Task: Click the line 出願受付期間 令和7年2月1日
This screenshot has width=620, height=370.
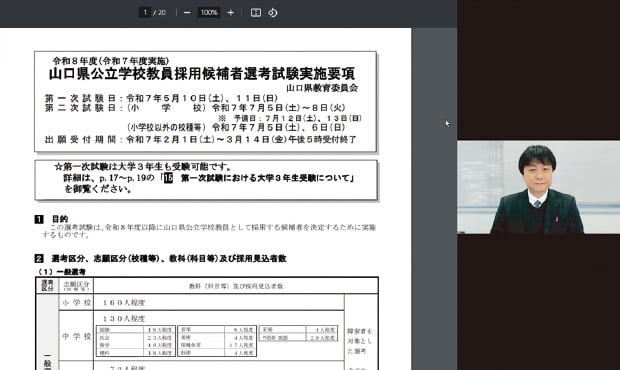Action: (x=200, y=140)
